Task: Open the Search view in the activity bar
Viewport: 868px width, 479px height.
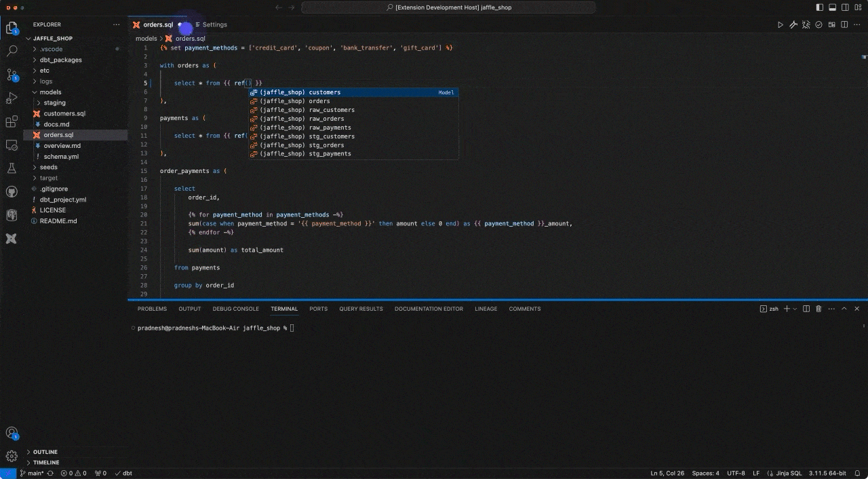Action: click(12, 51)
